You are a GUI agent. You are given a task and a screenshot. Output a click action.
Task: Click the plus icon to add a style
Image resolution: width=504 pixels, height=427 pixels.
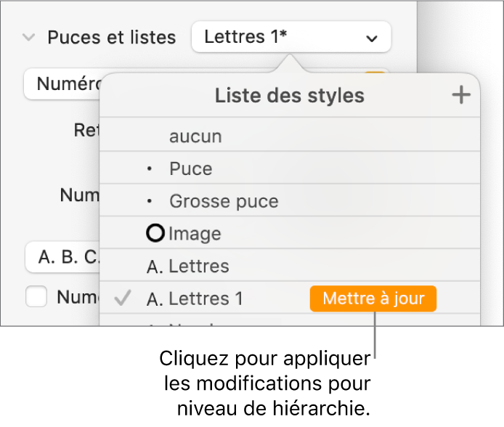tap(461, 95)
